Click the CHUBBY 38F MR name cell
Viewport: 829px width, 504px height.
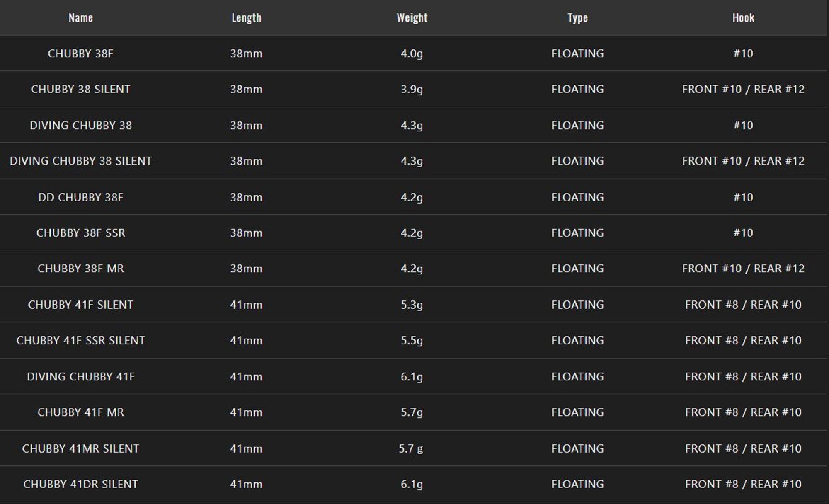80,269
